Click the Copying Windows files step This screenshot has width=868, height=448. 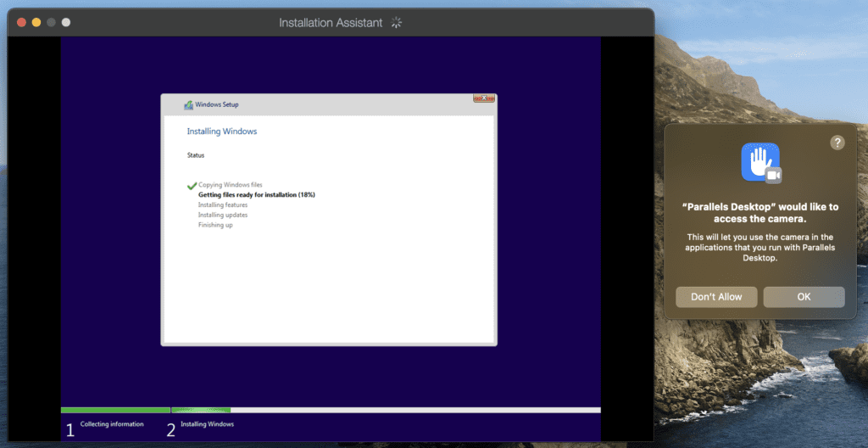(231, 185)
